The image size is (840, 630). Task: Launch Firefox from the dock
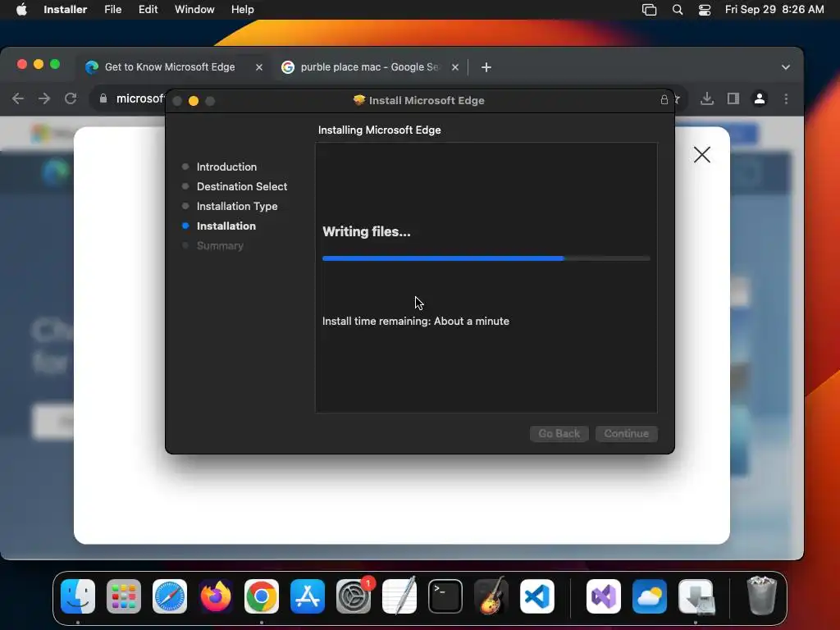(x=216, y=596)
